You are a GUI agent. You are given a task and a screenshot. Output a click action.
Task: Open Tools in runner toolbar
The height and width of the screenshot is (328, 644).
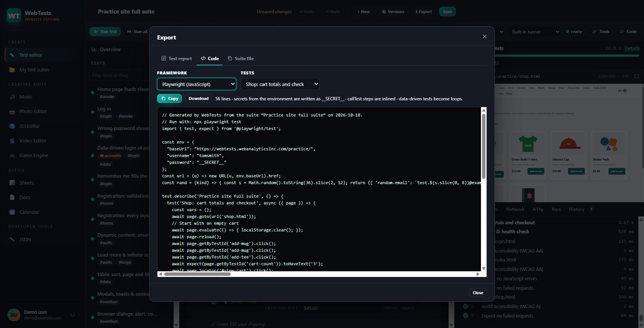tap(601, 32)
